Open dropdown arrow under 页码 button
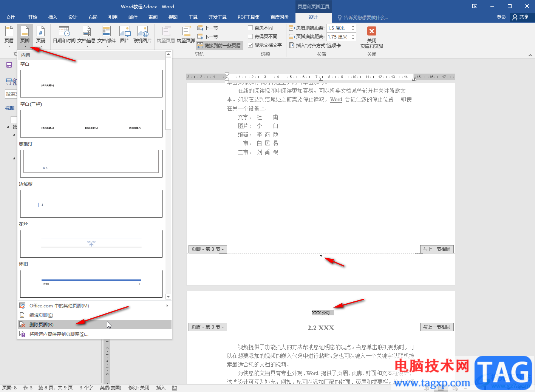 [41, 46]
